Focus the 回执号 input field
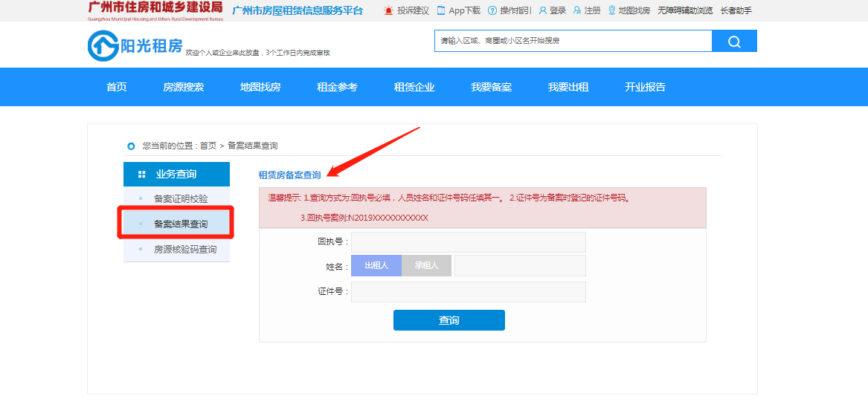 [469, 242]
